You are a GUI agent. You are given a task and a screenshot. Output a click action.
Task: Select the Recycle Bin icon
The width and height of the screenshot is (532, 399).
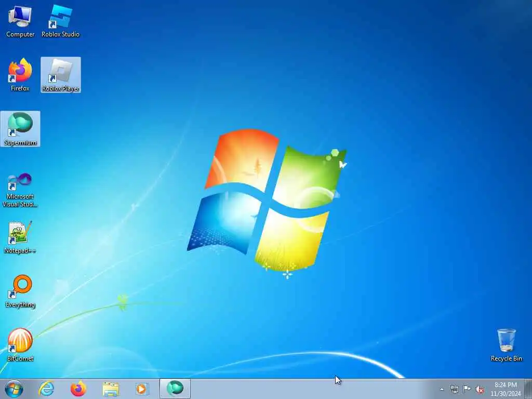tap(506, 345)
